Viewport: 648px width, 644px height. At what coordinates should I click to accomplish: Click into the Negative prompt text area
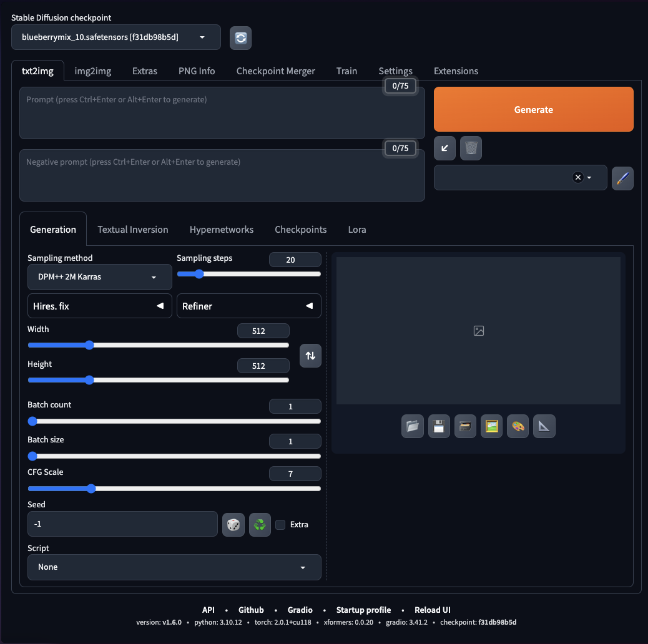click(222, 175)
